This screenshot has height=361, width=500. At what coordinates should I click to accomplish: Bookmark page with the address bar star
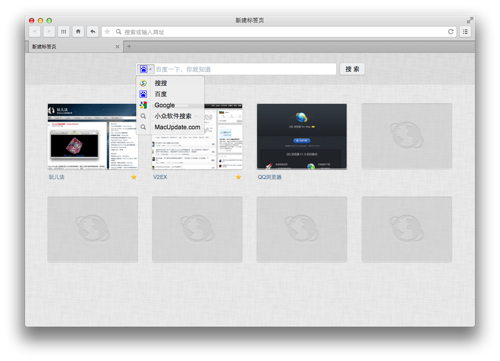pos(107,32)
